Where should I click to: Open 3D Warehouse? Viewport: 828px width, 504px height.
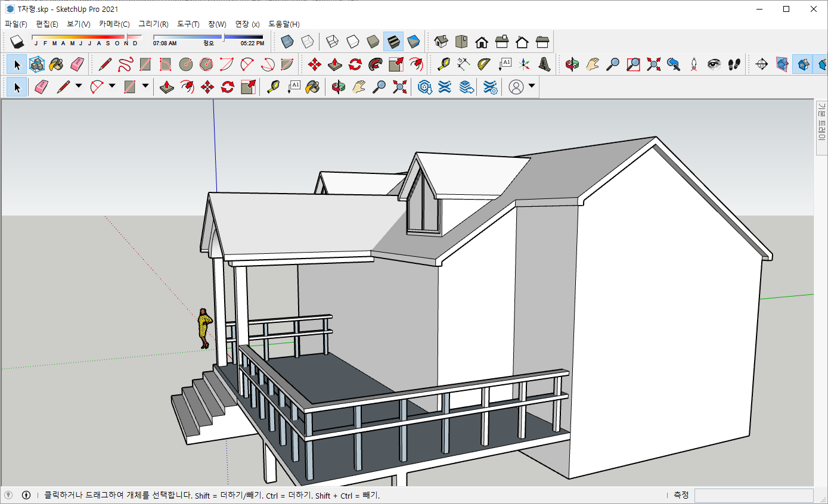click(x=424, y=88)
